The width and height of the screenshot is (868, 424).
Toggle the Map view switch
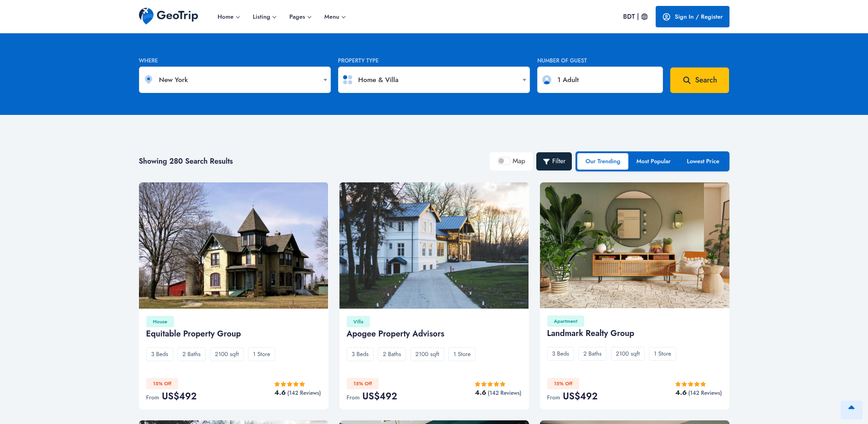click(503, 161)
